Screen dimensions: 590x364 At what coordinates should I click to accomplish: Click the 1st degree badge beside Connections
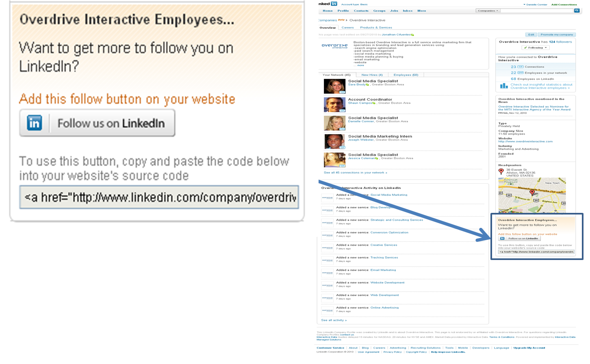point(520,67)
